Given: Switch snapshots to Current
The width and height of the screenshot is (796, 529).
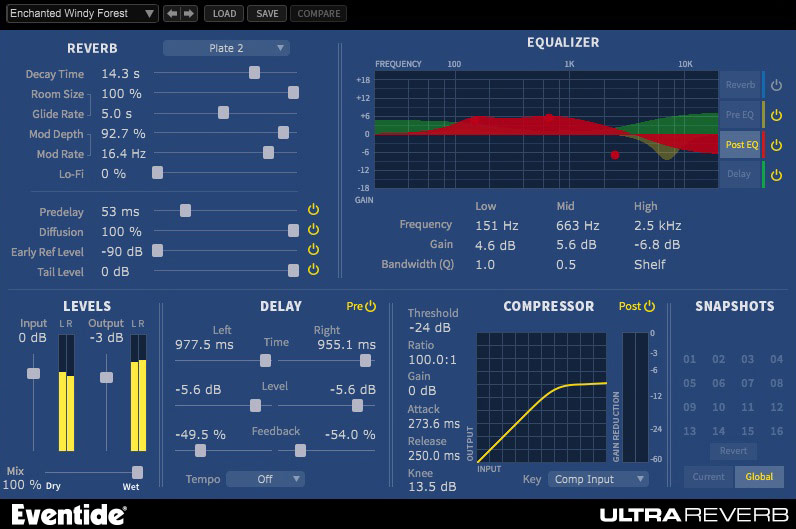Looking at the screenshot, I should click(x=709, y=477).
